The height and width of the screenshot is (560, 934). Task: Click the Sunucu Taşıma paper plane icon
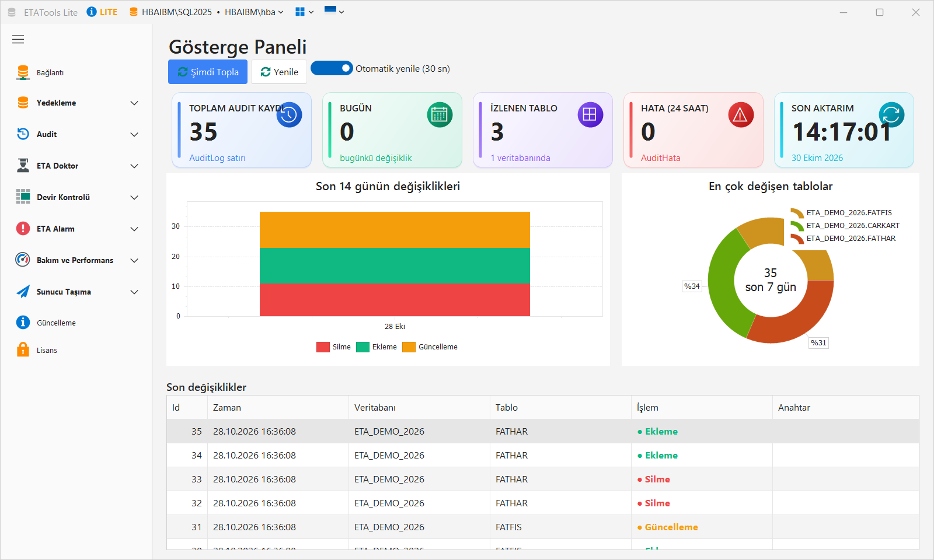click(x=23, y=292)
